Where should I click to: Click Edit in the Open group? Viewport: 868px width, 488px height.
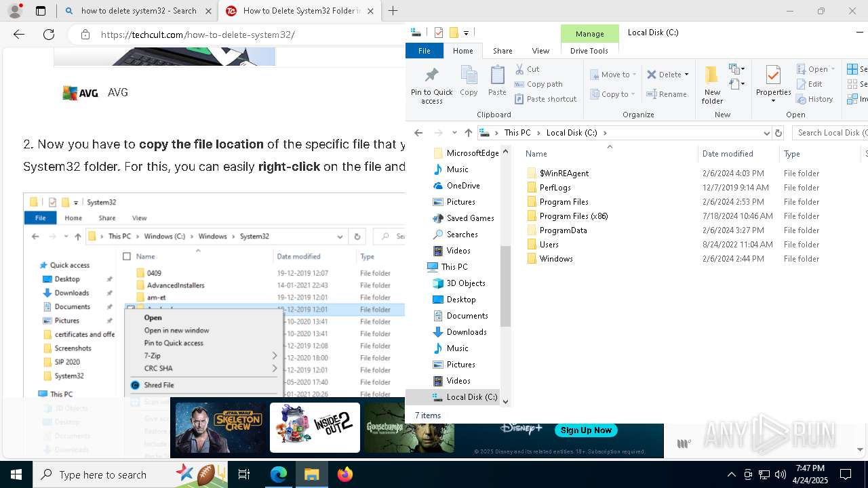pos(810,84)
